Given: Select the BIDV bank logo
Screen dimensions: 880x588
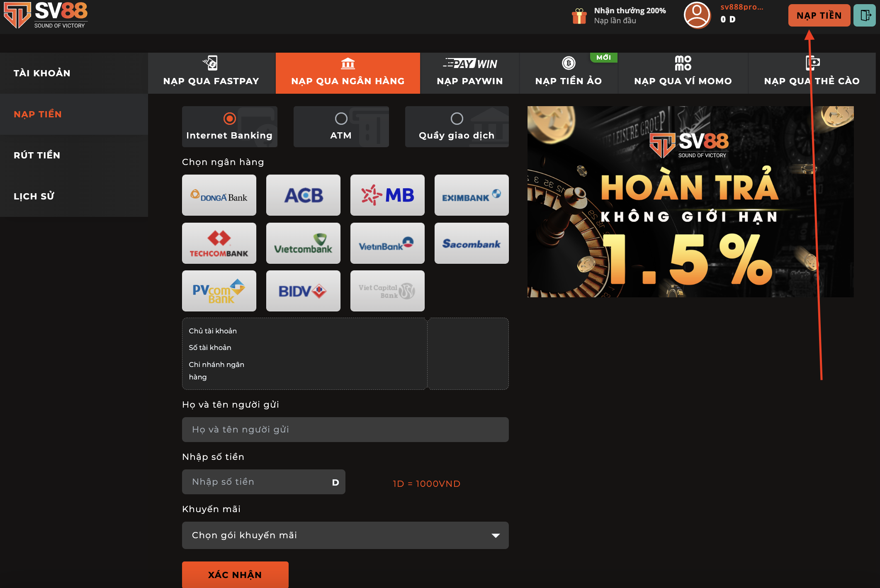Looking at the screenshot, I should [x=303, y=291].
